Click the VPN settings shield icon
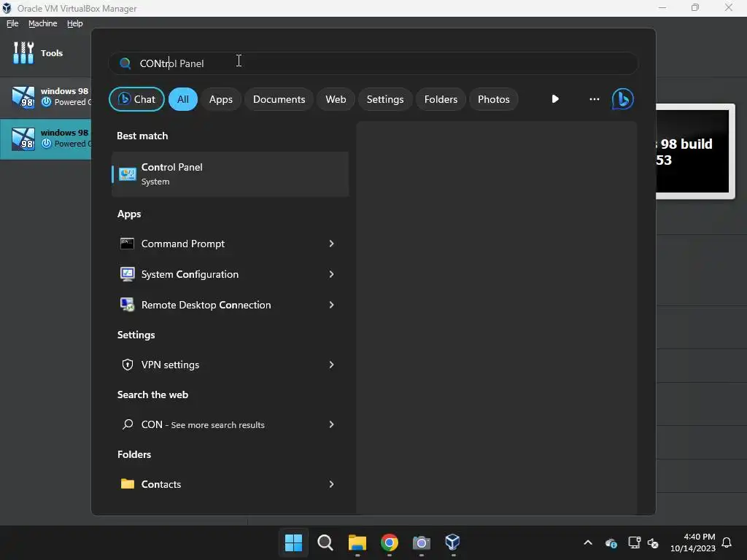The width and height of the screenshot is (747, 560). coord(127,365)
